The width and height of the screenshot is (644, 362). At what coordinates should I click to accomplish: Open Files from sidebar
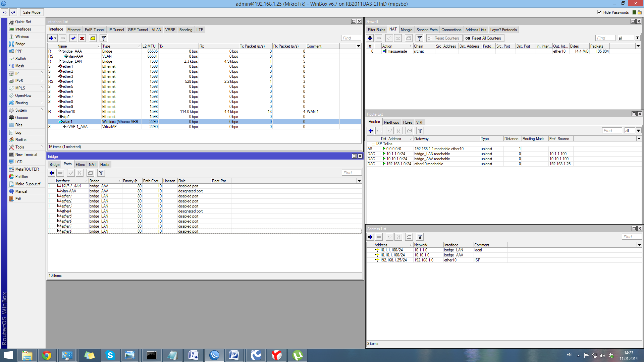(19, 125)
